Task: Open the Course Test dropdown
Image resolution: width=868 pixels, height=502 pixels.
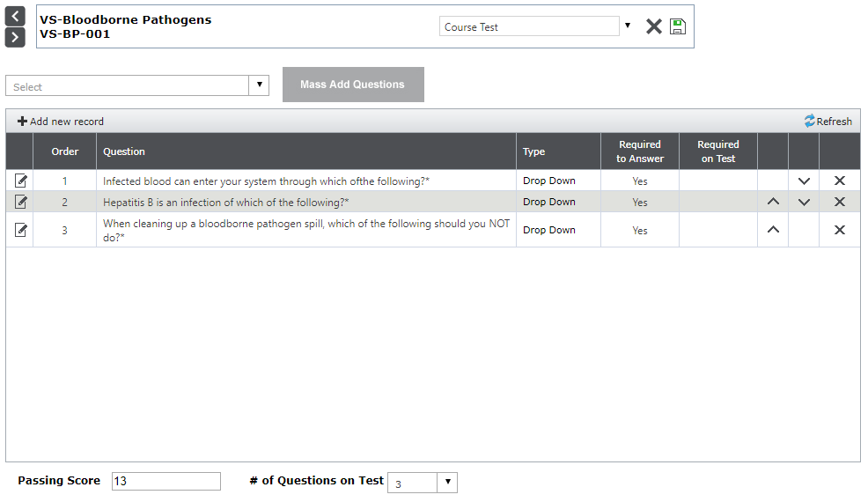Action: point(628,26)
